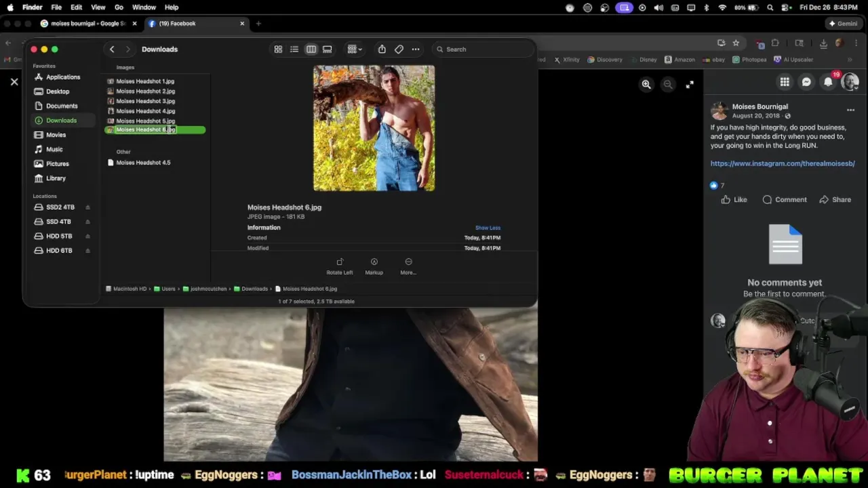
Task: Open Facebook Messenger icon
Action: point(806,82)
